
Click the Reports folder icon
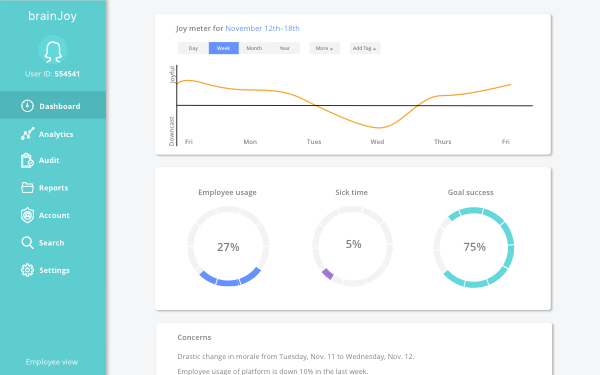pyautogui.click(x=27, y=188)
